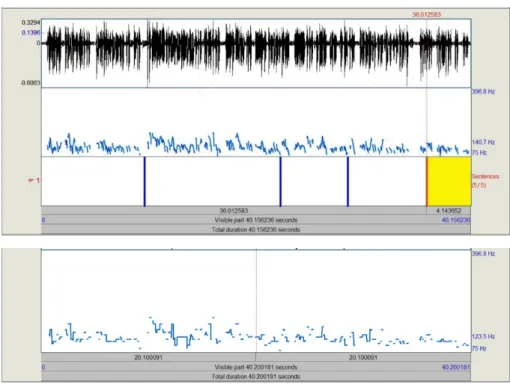Play the right 20.100091 bar in lower window
510x388 pixels.
[363, 357]
